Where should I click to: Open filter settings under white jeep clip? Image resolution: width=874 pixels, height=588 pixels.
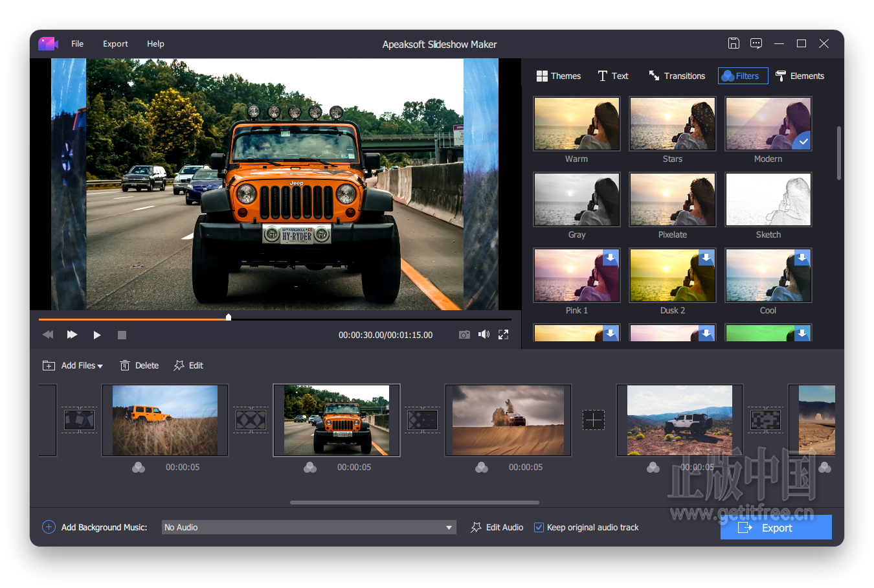point(653,468)
